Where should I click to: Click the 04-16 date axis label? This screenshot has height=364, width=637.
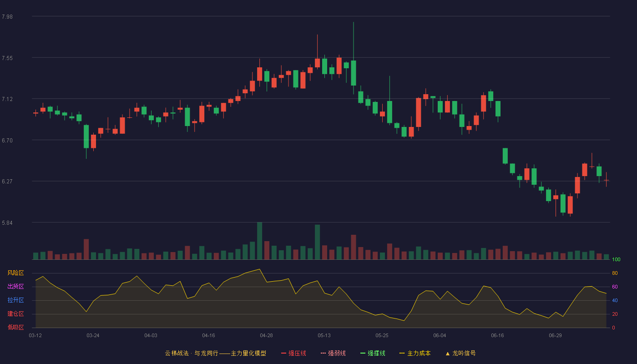208,335
